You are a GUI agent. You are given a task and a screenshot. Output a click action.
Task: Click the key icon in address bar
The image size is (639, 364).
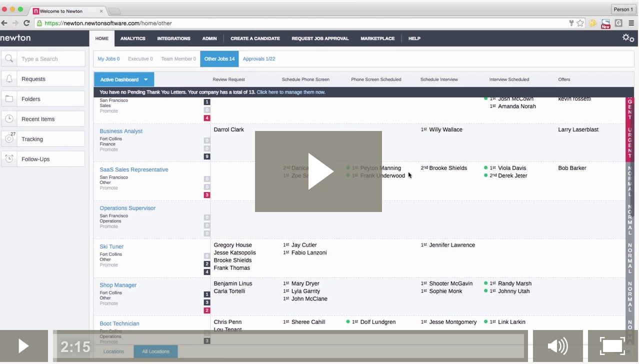tap(571, 23)
